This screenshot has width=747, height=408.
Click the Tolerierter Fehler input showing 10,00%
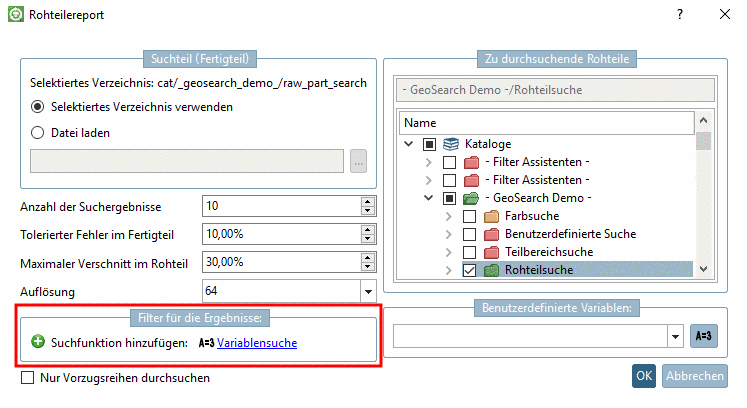click(x=282, y=234)
